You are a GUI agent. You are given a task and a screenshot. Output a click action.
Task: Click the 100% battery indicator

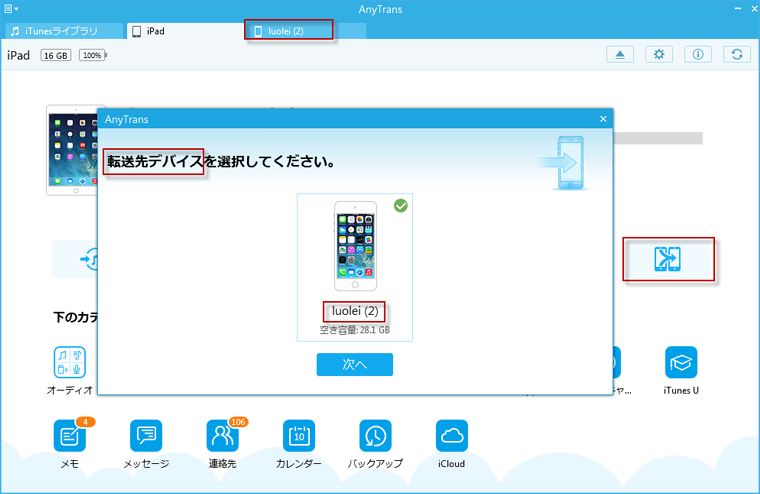point(93,55)
